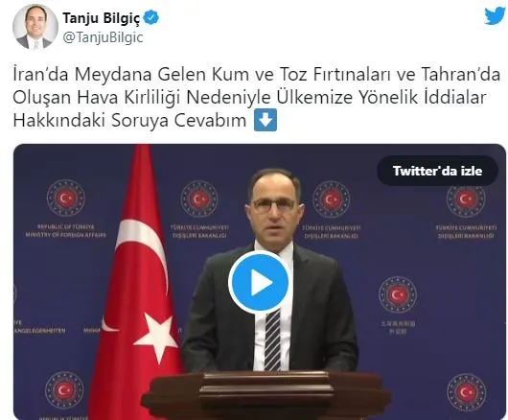
Task: Click the "Ministry of Foreign Affairs" backdrop text
Action: tap(66, 235)
